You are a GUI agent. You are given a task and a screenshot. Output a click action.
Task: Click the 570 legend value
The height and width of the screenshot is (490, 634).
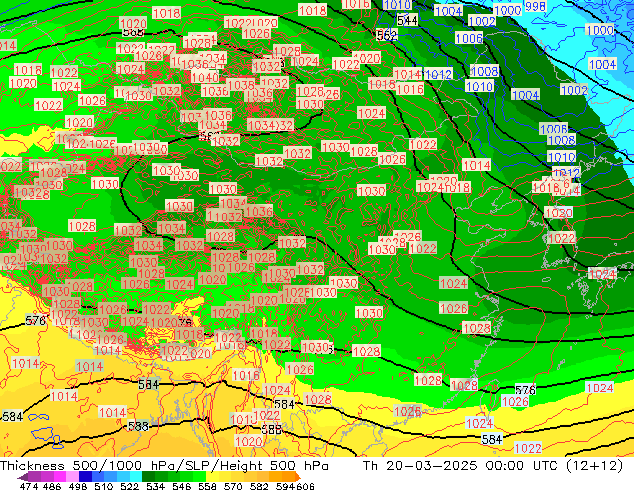click(x=233, y=486)
